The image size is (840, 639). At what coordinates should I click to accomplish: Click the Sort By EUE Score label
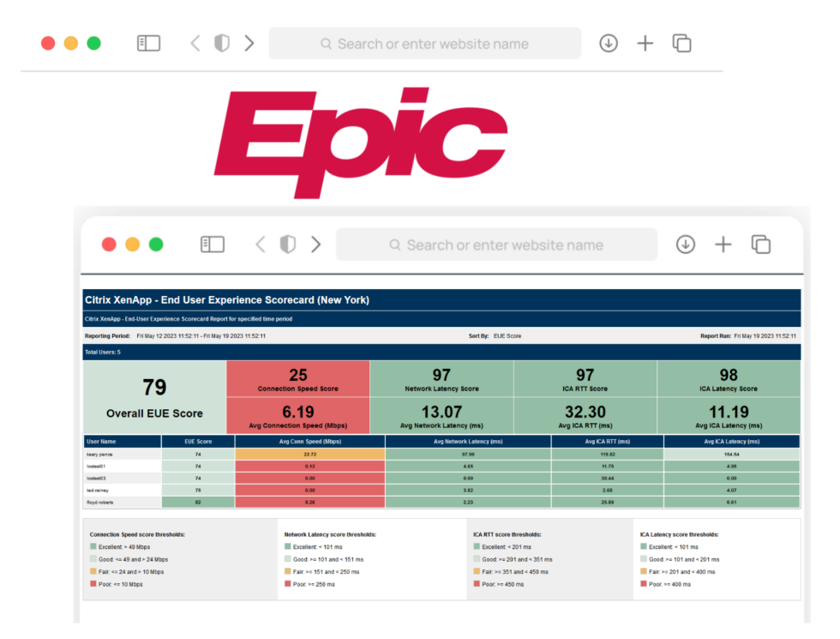point(495,336)
